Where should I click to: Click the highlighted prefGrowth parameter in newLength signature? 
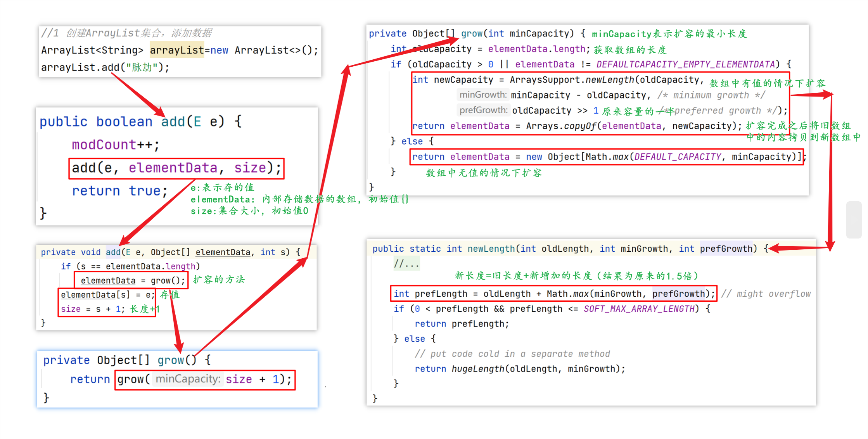click(x=726, y=249)
